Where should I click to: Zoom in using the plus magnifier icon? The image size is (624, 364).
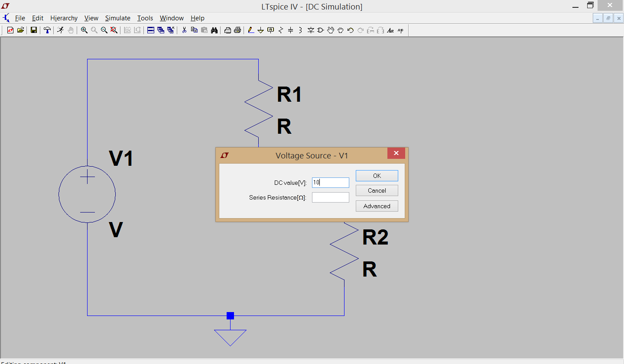click(84, 30)
